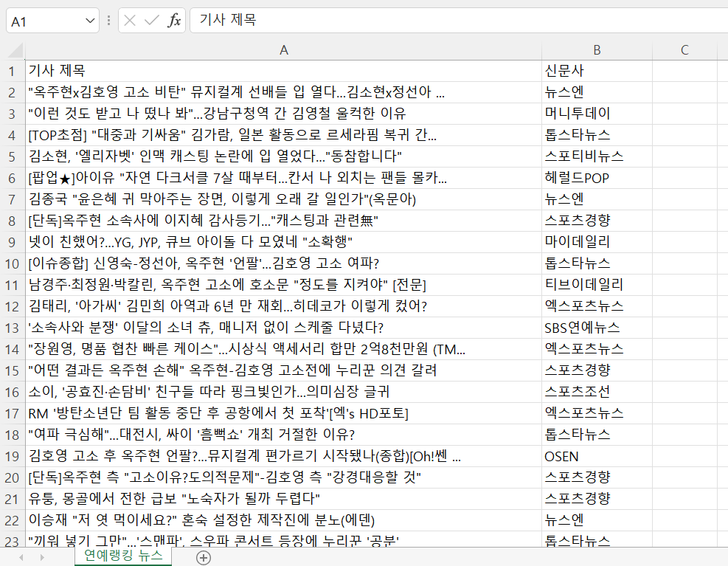The height and width of the screenshot is (566, 728).
Task: Open the Insert Function fx dialog
Action: click(174, 21)
